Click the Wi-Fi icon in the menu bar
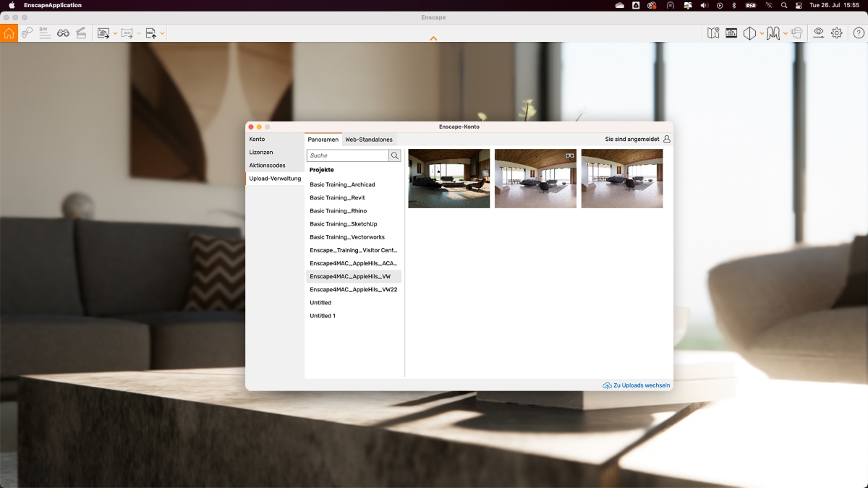868x488 pixels. (x=768, y=5)
